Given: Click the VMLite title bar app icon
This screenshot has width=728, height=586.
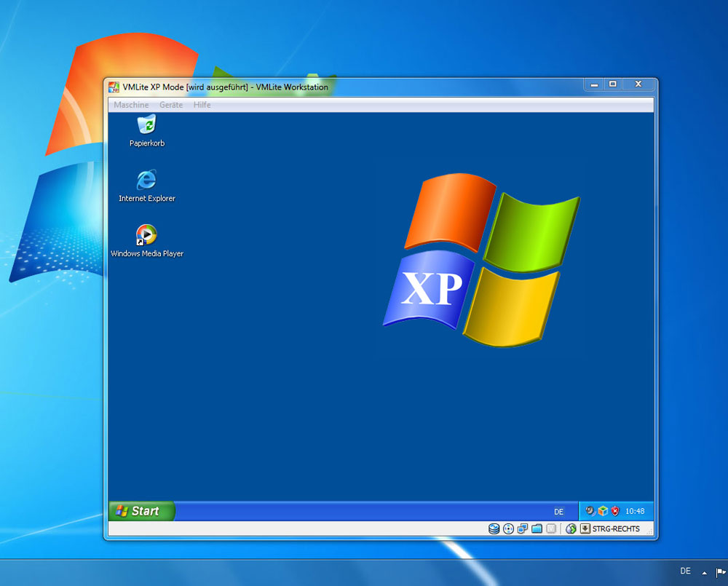Looking at the screenshot, I should 114,87.
